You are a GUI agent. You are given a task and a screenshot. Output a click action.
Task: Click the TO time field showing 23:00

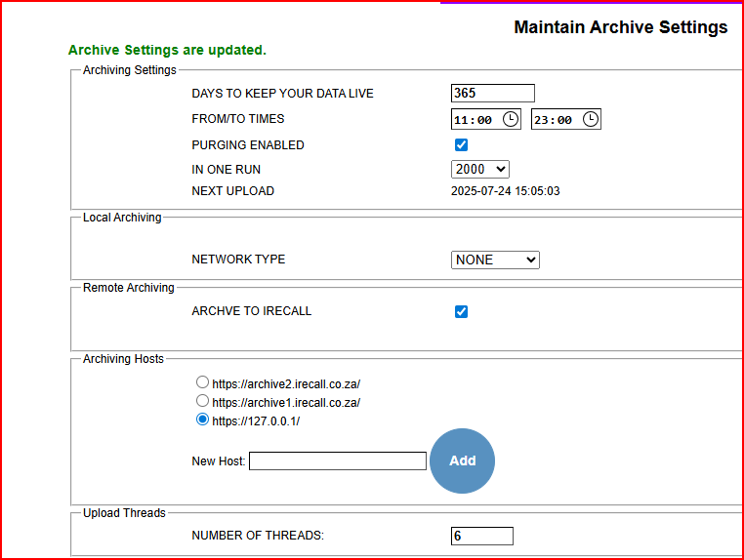tap(554, 120)
